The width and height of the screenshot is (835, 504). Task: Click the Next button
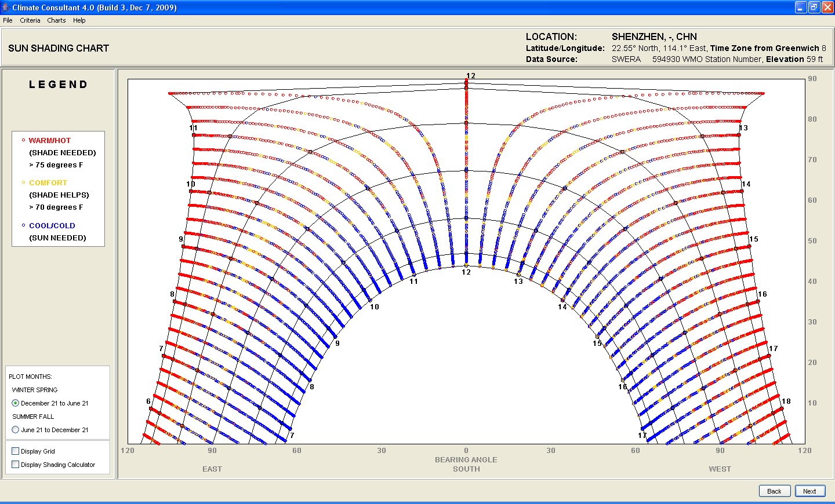[809, 491]
